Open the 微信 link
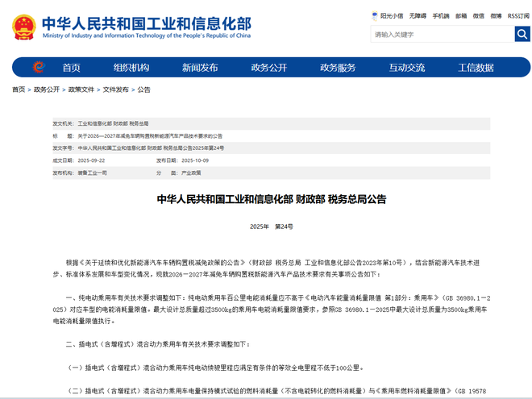The height and width of the screenshot is (399, 532). (x=479, y=15)
